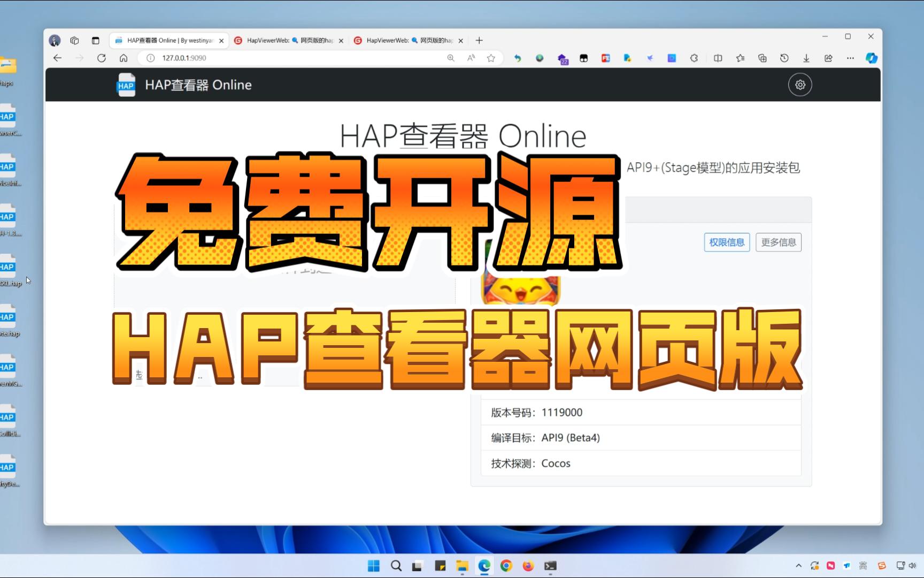This screenshot has height=578, width=924.
Task: Open the workspaces button
Action: tap(75, 40)
